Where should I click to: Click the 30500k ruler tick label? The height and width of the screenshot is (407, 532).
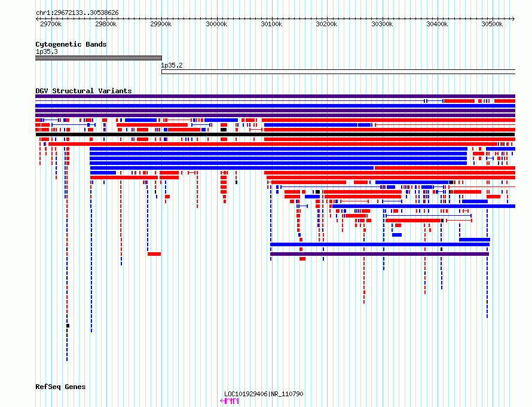(x=492, y=24)
